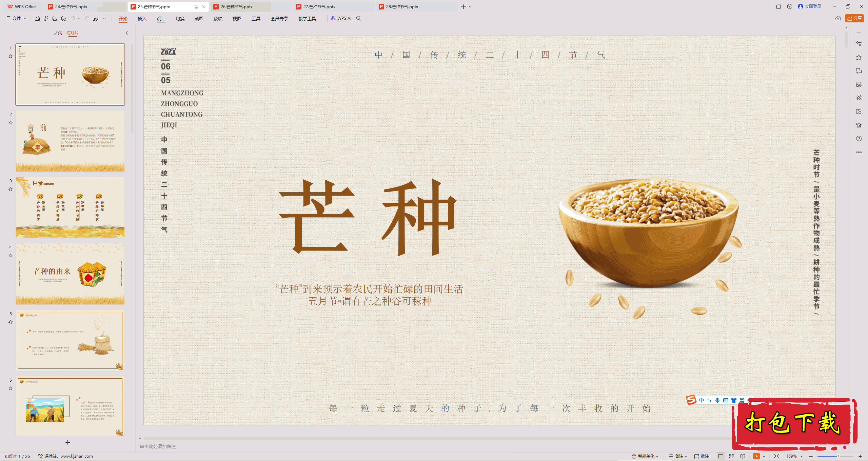Collapse the right sidebar with the dash icon
The image size is (868, 461).
[859, 33]
